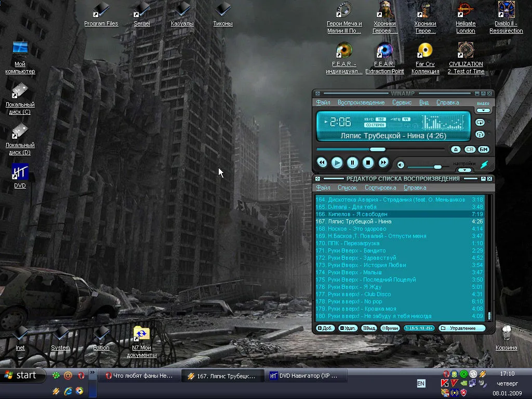
Task: Expand the видео dropdown arrow
Action: click(x=483, y=110)
